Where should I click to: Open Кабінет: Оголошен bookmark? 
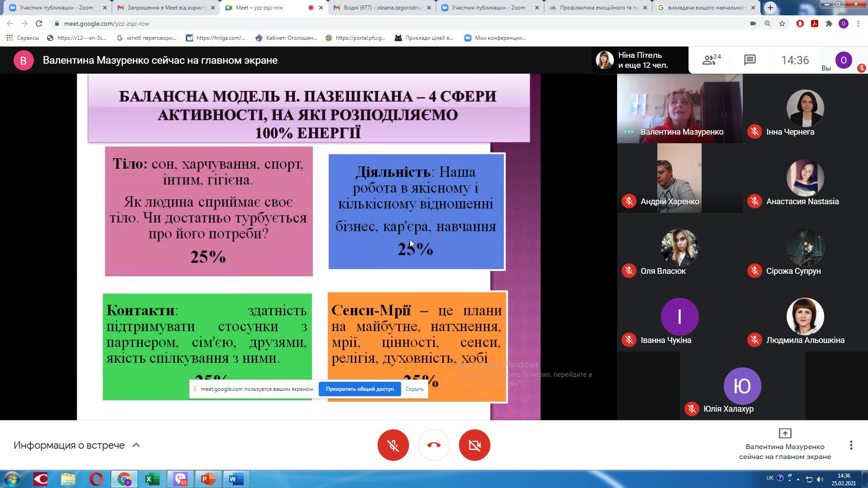click(286, 38)
